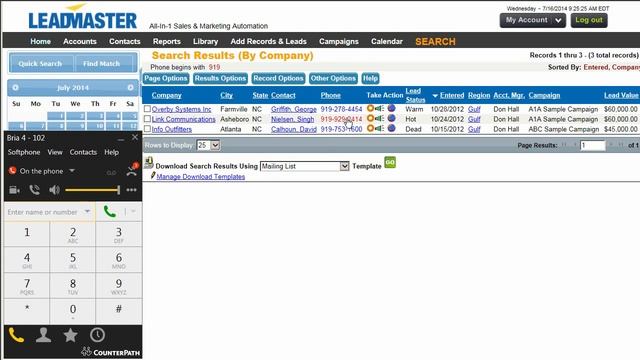This screenshot has height=360, width=640.
Task: Click the Page Results number field
Action: pos(592,145)
